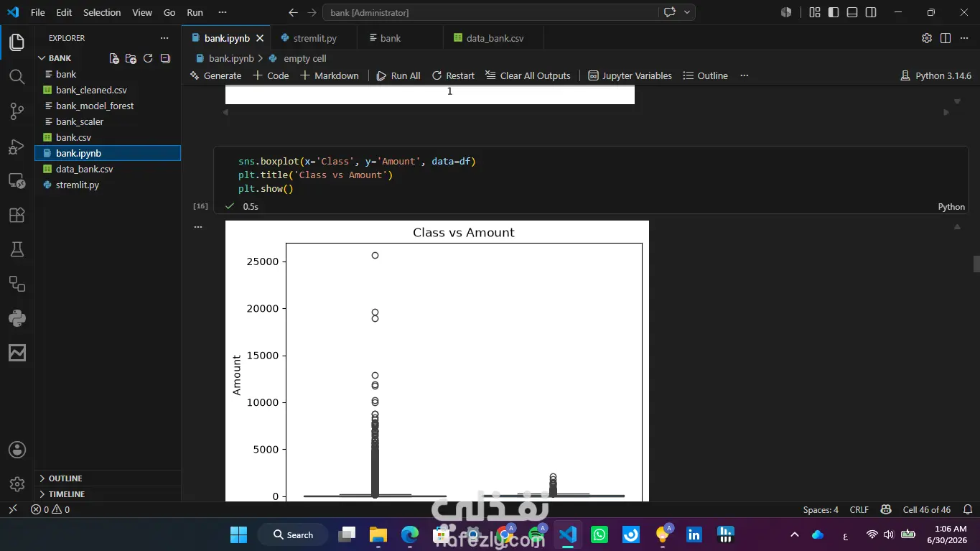Screen dimensions: 980x551
Task: Open the Selection menu
Action: (x=102, y=12)
